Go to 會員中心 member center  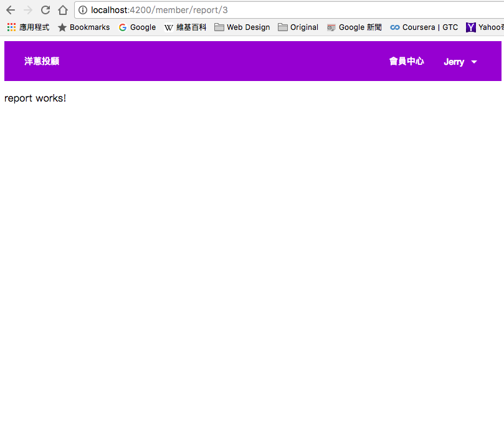pyautogui.click(x=407, y=61)
